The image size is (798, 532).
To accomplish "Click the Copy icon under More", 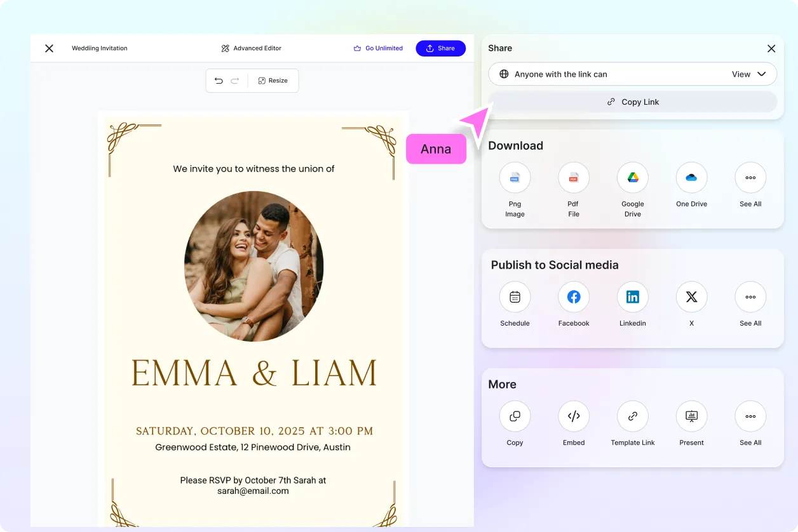I will tap(515, 416).
